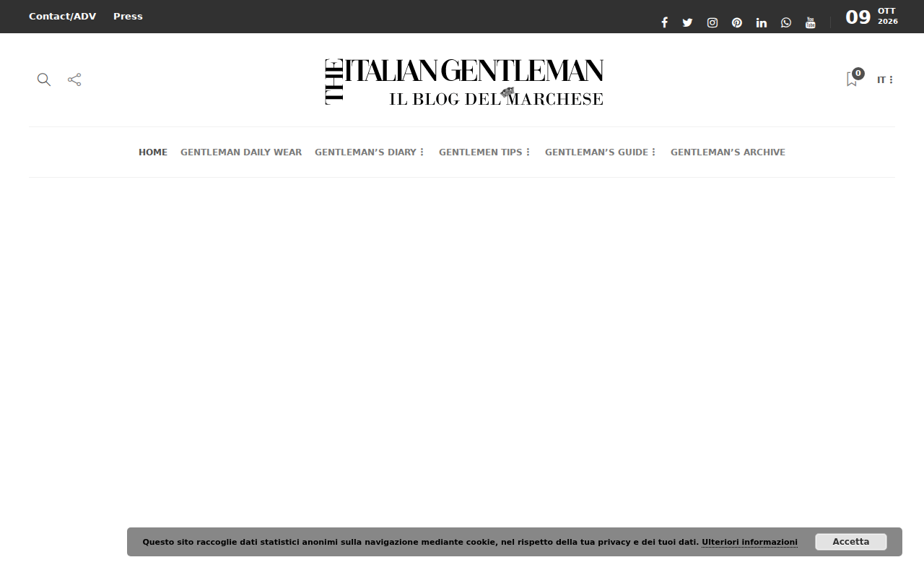This screenshot has height=578, width=924.
Task: Click the share icon beside search
Action: click(74, 79)
